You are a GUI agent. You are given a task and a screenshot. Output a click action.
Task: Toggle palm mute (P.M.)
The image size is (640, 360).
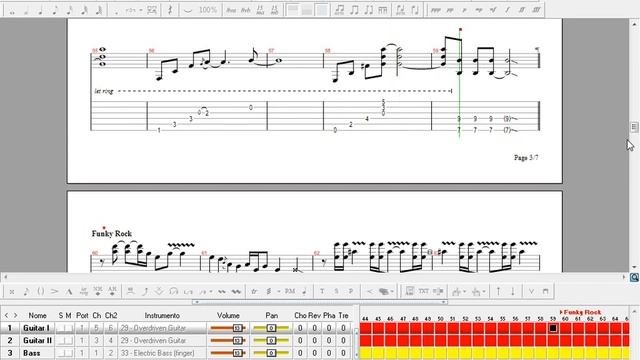click(290, 291)
